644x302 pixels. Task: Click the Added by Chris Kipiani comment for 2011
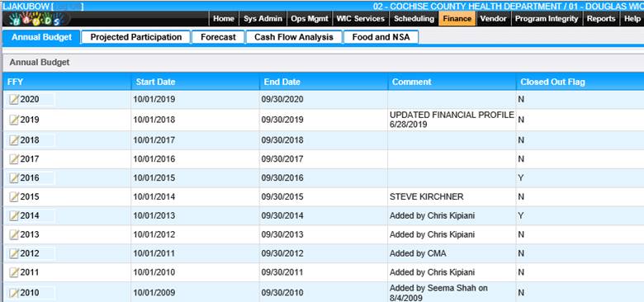(432, 272)
